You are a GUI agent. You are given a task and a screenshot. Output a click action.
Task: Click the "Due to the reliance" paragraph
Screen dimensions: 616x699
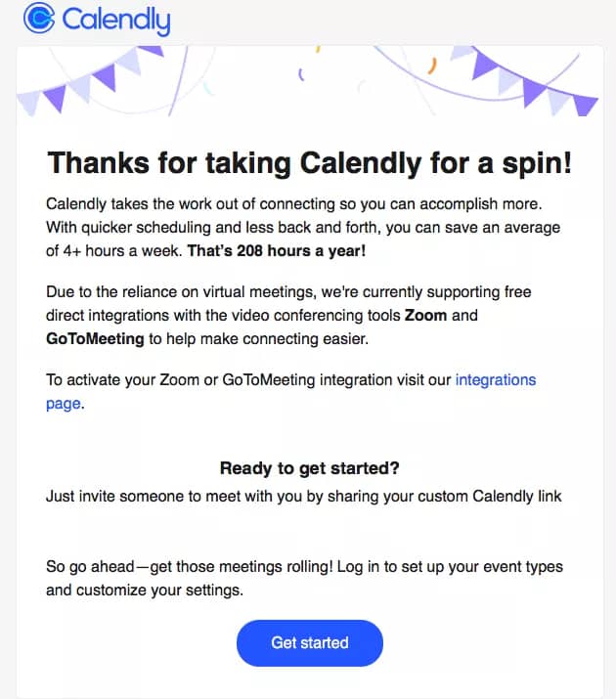(288, 315)
